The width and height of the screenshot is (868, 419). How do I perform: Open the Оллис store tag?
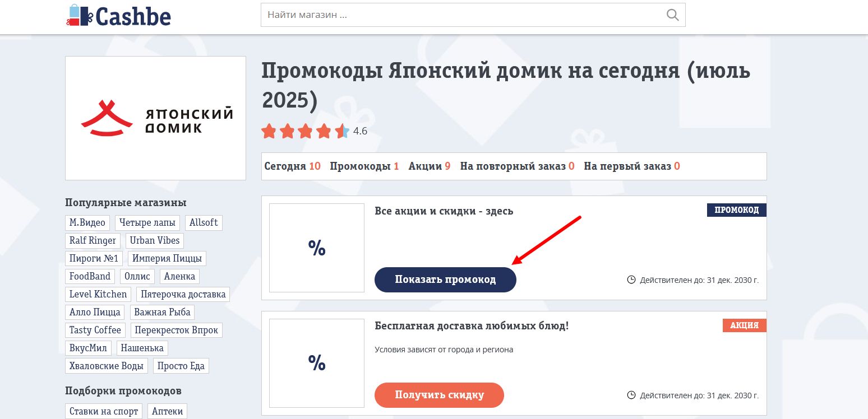[137, 277]
